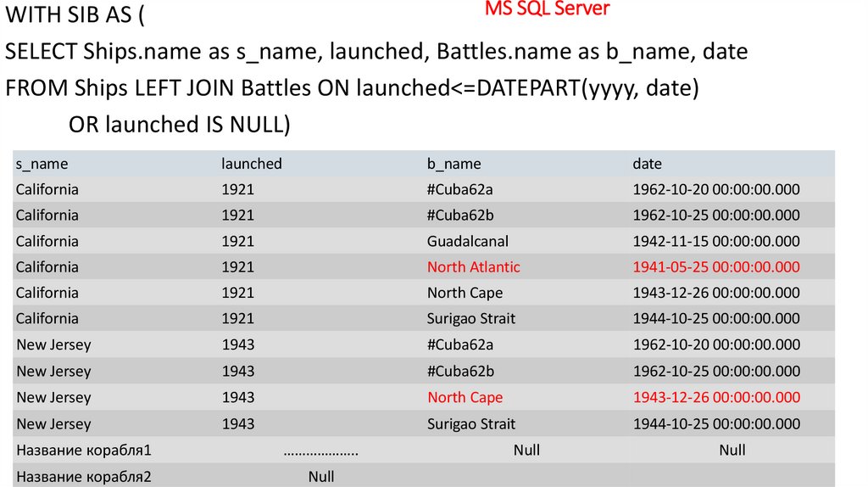Select the red 'North Atlantic' cell
The image size is (868, 487).
(473, 267)
